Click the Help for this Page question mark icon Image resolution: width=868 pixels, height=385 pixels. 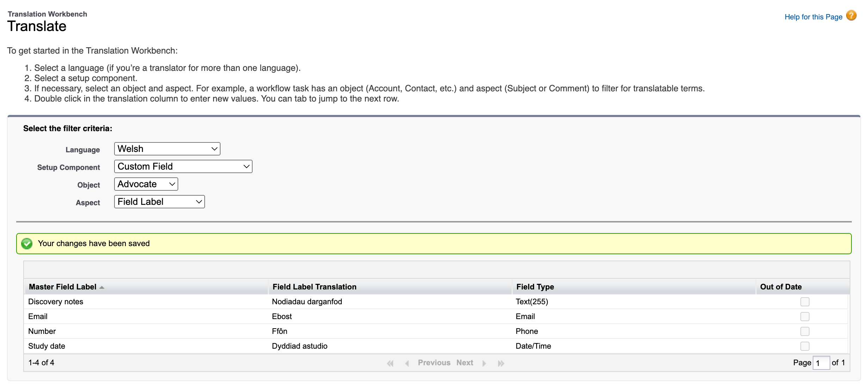coord(851,16)
